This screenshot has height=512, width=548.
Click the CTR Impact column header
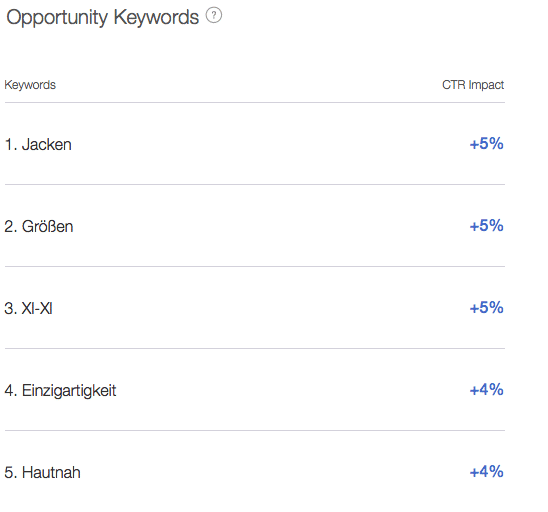(473, 85)
